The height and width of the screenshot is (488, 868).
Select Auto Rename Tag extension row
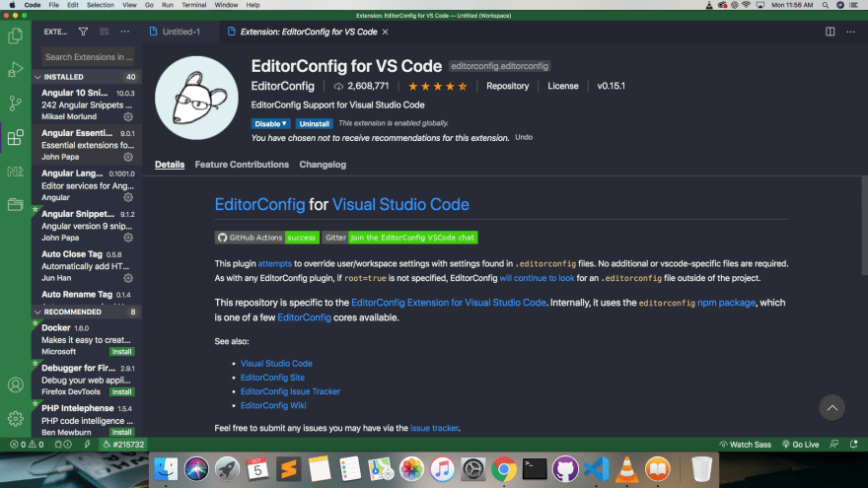(87, 298)
